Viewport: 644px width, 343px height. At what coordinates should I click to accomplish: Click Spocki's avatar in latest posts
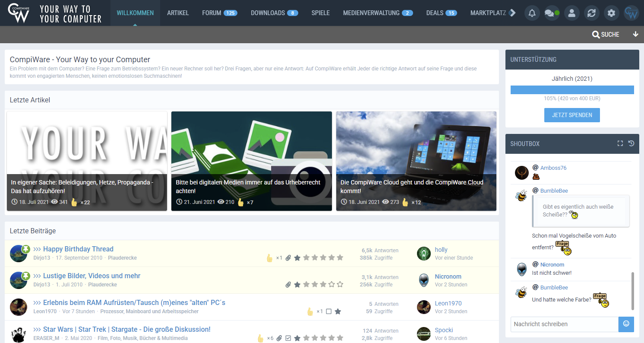[x=424, y=334]
